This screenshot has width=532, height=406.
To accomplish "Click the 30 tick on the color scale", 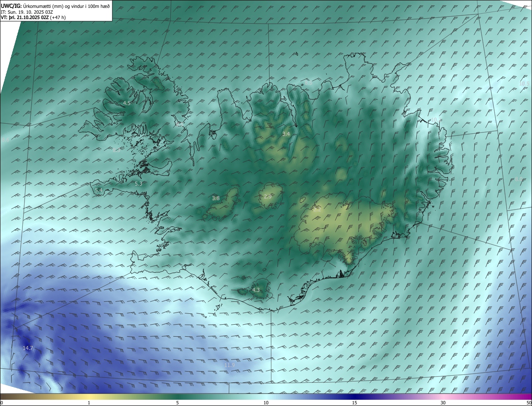I will (443, 403).
